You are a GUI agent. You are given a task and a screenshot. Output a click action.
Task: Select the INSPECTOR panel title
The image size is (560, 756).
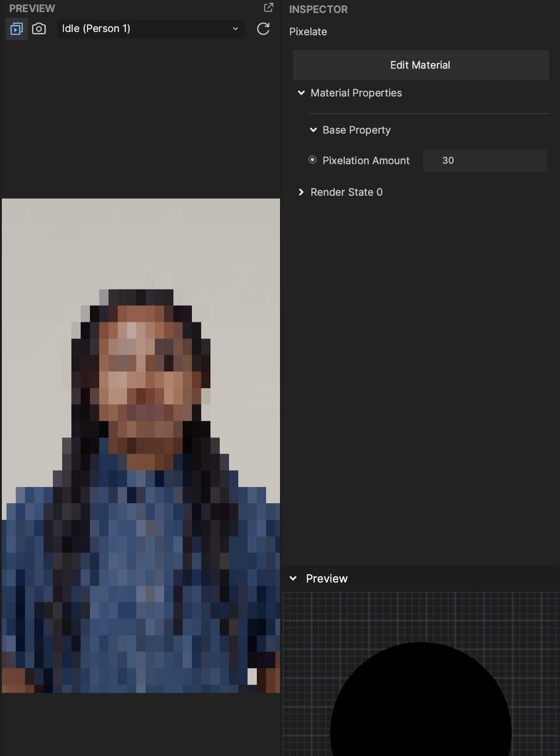318,9
